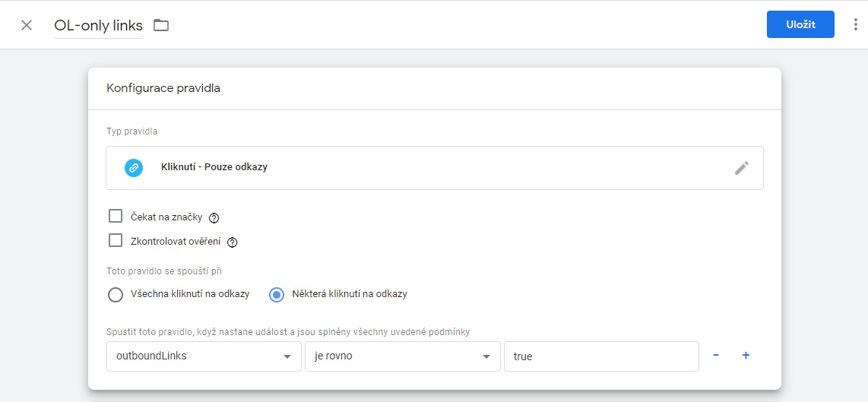This screenshot has width=868, height=402.
Task: Open the je rovno operator dropdown
Action: tap(402, 356)
